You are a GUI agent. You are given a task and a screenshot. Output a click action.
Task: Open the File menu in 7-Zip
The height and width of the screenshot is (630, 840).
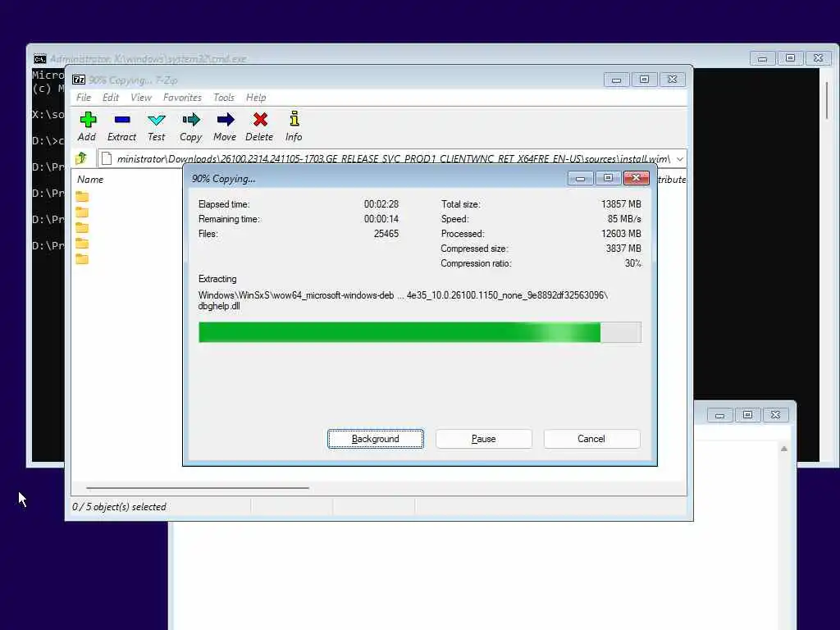84,98
